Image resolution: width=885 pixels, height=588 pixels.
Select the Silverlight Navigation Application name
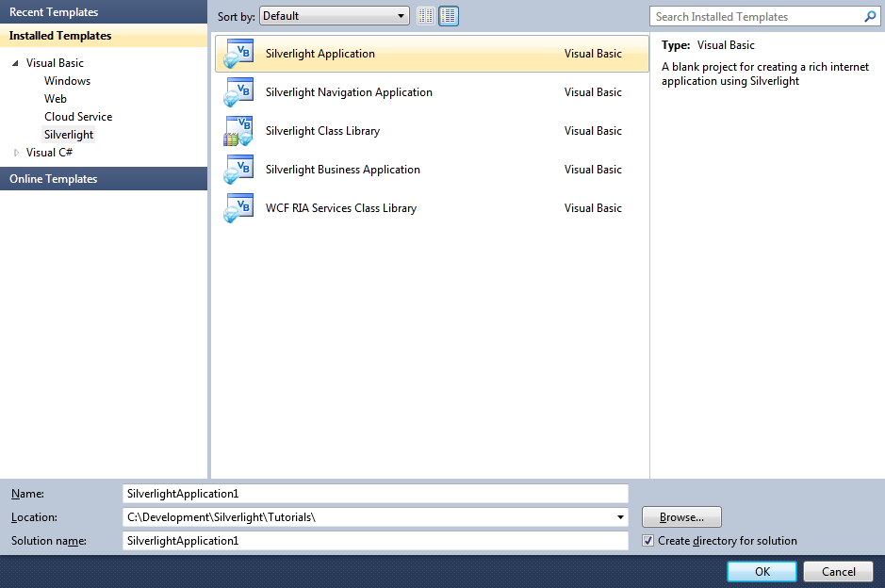(349, 92)
